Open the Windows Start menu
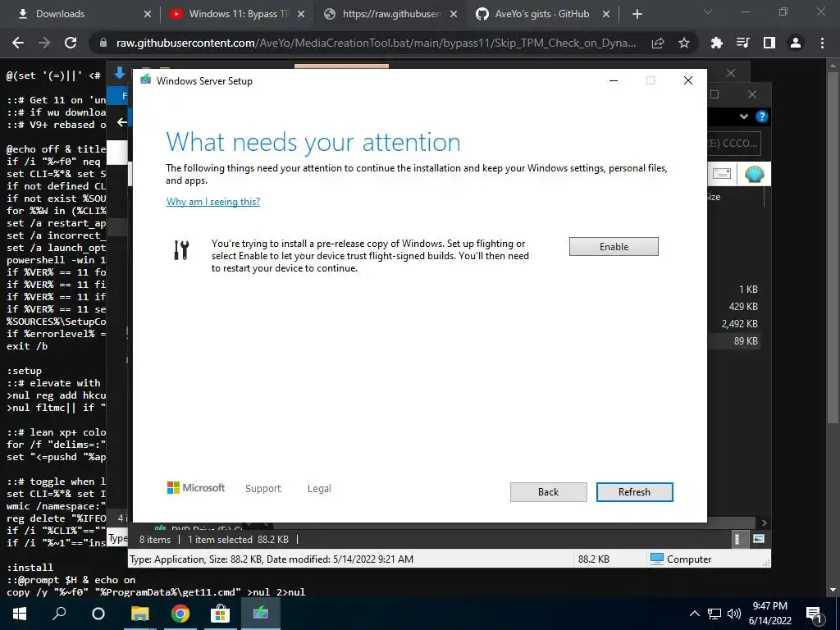 click(20, 614)
